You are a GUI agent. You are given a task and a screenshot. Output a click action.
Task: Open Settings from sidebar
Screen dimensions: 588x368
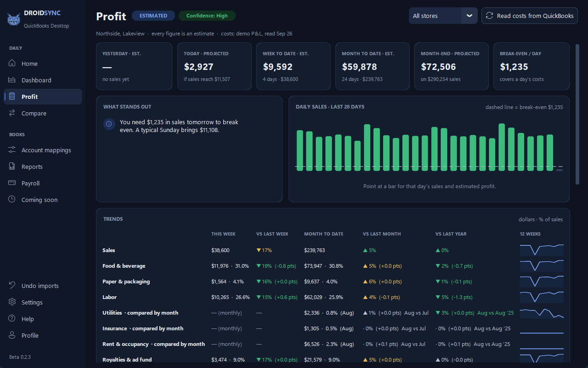click(x=43, y=302)
